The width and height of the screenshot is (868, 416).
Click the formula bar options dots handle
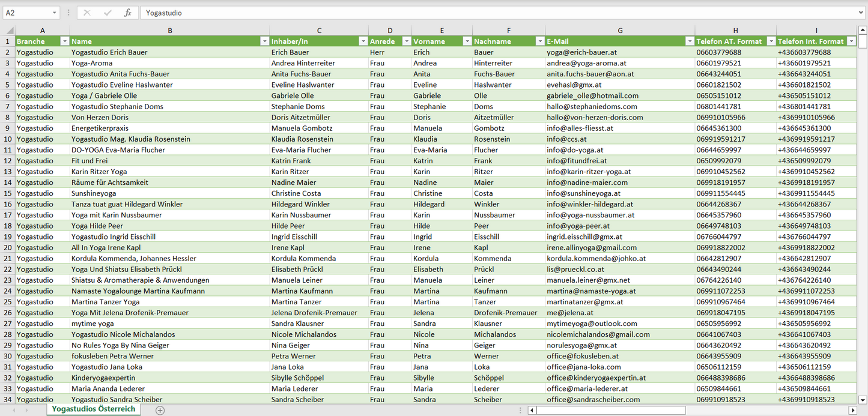pyautogui.click(x=68, y=13)
